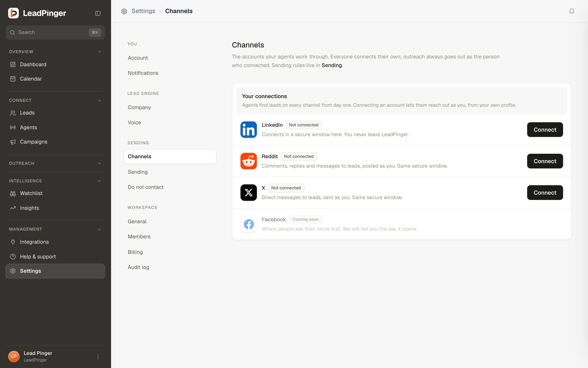Connect the LinkedIn account

click(545, 130)
